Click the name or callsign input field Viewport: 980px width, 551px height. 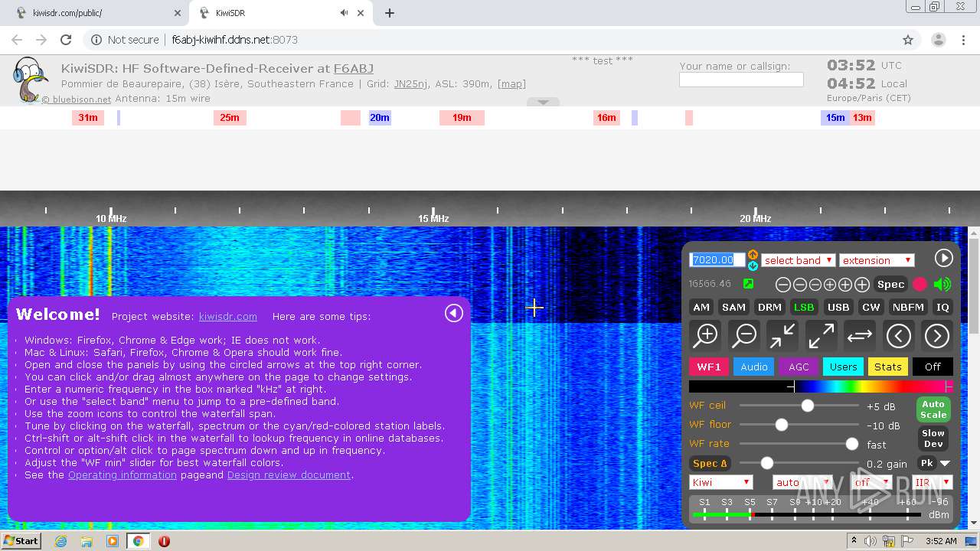[741, 80]
